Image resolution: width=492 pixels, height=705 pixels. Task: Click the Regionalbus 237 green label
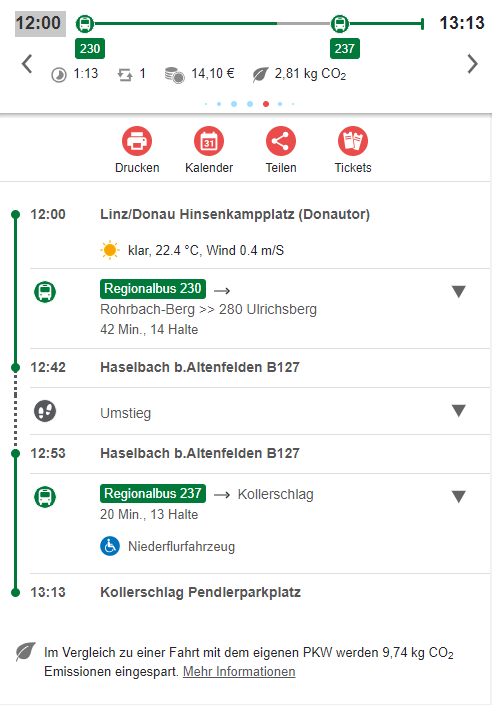click(153, 493)
